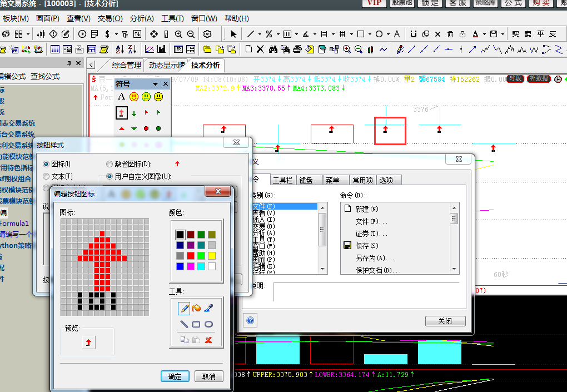Select the 文本(T) radio button

(46, 176)
